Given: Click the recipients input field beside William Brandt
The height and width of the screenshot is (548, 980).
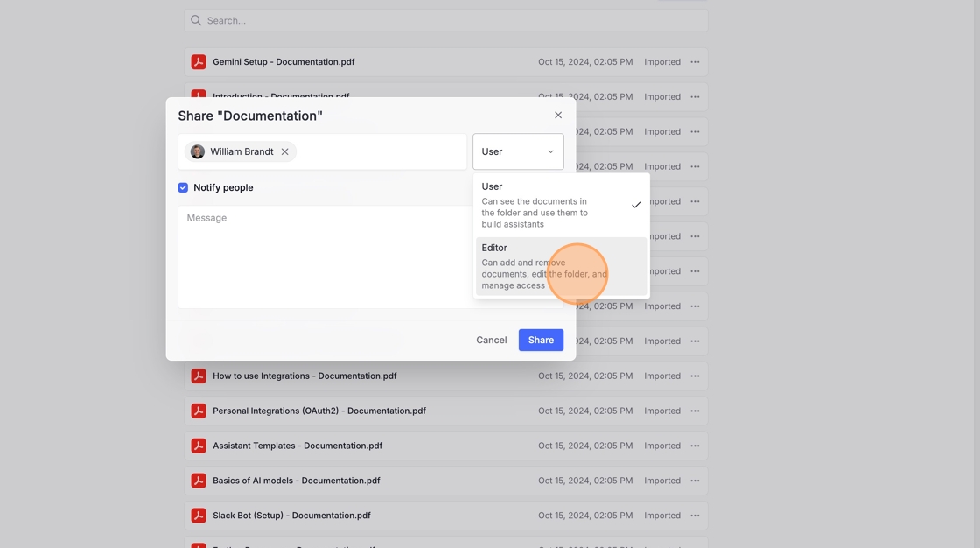Looking at the screenshot, I should (x=381, y=151).
